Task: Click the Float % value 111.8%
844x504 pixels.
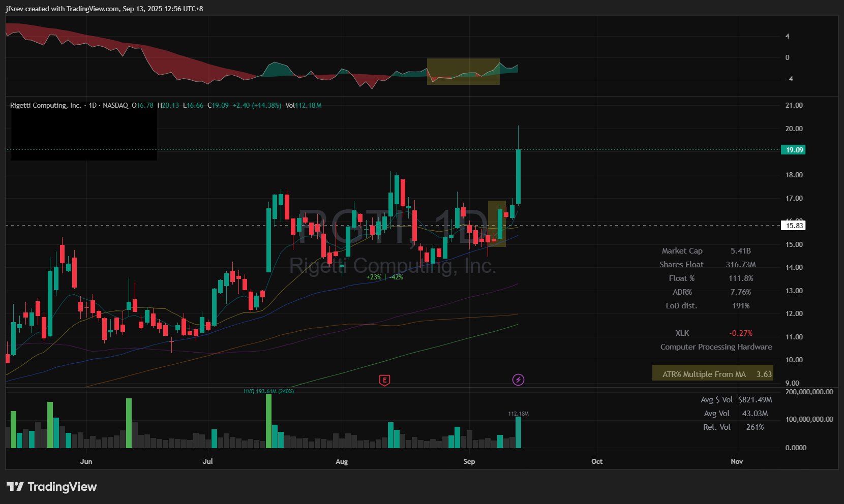Action: (x=741, y=278)
